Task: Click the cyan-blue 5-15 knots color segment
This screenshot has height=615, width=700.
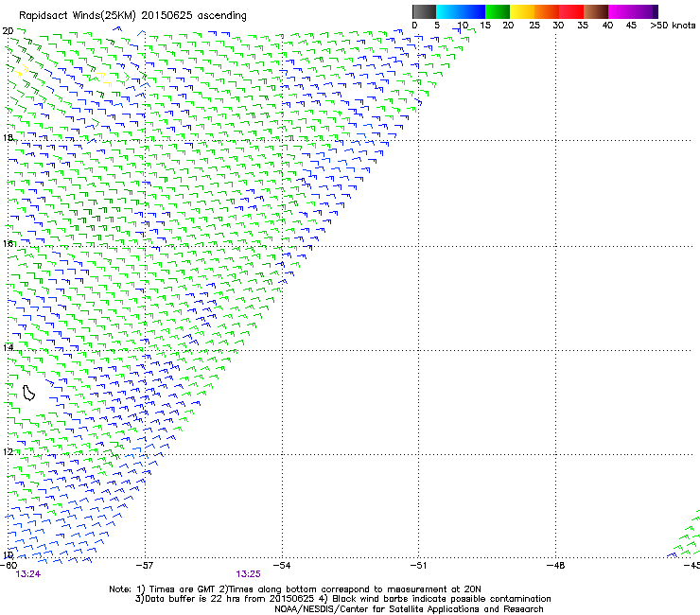Action: pos(461,11)
